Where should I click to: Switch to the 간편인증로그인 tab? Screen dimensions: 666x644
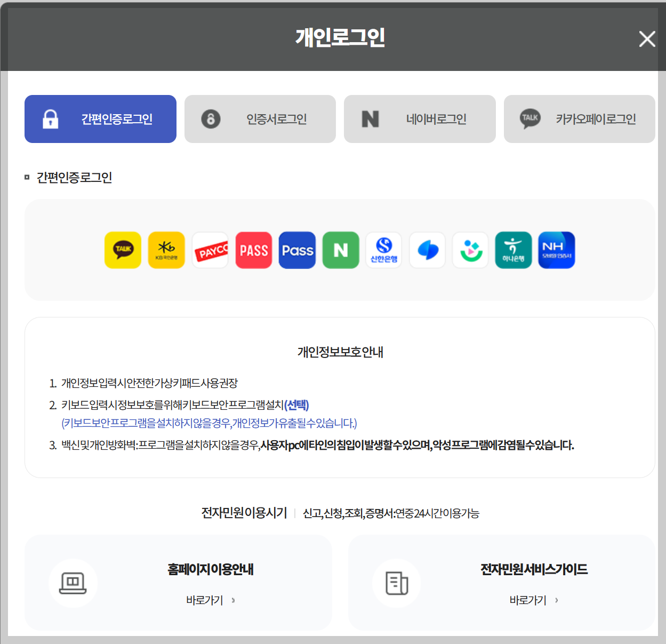point(100,118)
